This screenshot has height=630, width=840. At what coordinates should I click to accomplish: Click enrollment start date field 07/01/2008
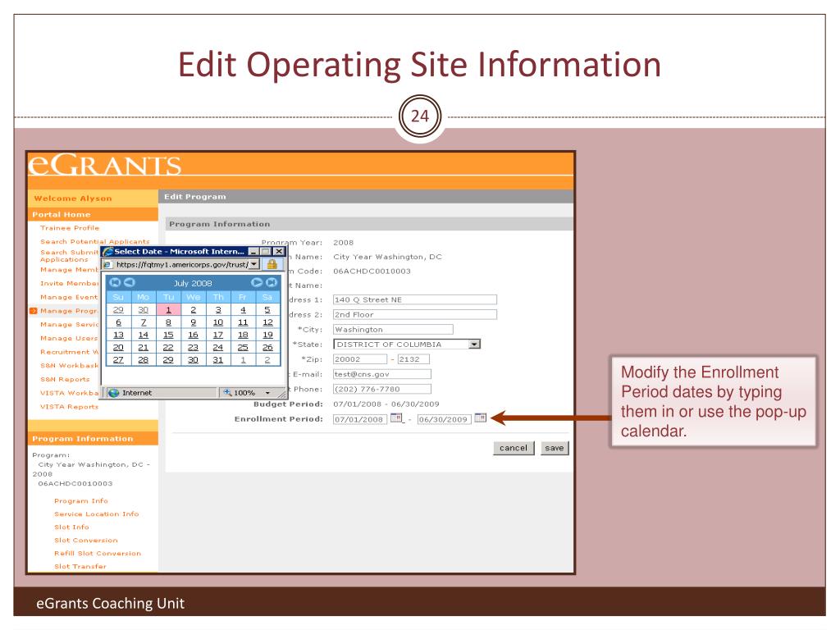click(359, 419)
